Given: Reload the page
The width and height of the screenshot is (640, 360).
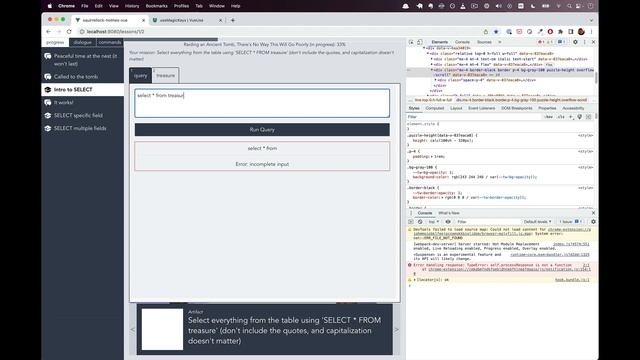Looking at the screenshot, I should [69, 31].
